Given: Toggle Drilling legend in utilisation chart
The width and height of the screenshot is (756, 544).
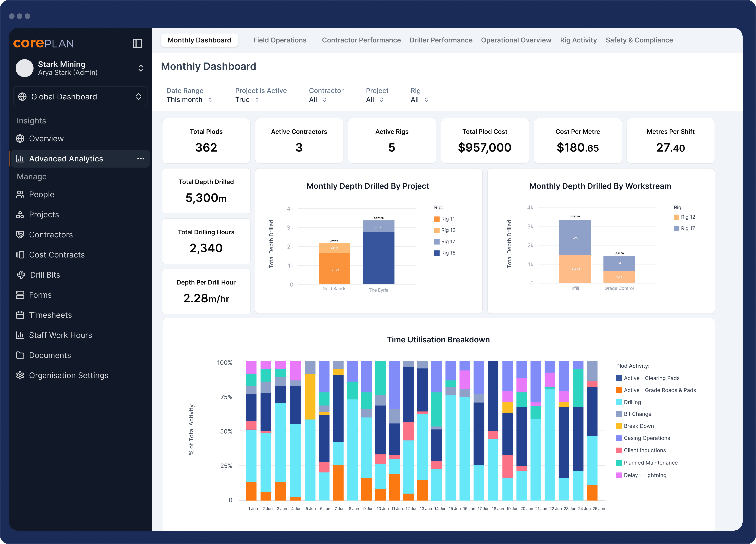Looking at the screenshot, I should 628,402.
